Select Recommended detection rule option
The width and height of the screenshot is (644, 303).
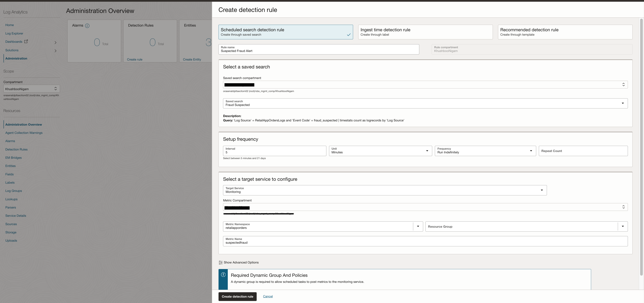coord(565,32)
